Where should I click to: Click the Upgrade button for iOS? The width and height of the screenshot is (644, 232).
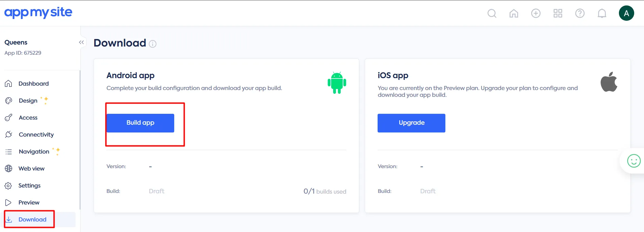411,123
